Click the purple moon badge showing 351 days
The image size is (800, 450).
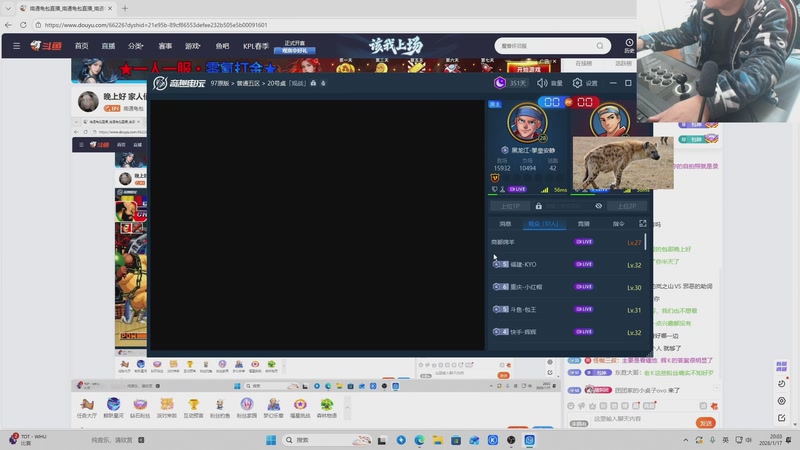pos(499,83)
